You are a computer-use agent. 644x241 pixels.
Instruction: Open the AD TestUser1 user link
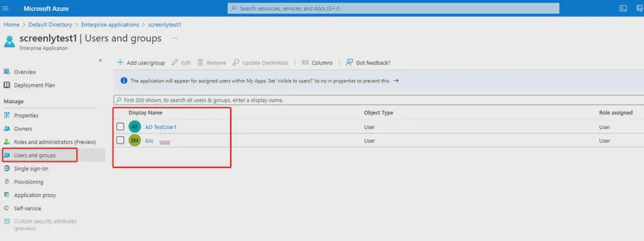click(160, 127)
